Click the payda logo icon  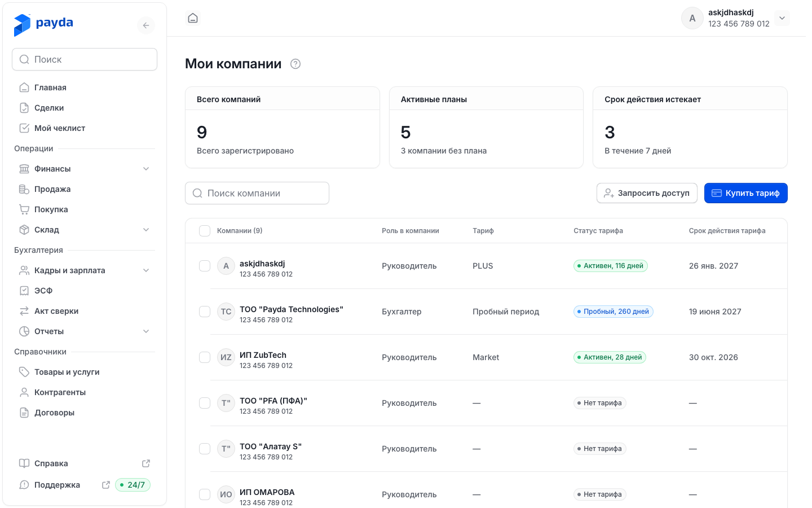click(22, 25)
